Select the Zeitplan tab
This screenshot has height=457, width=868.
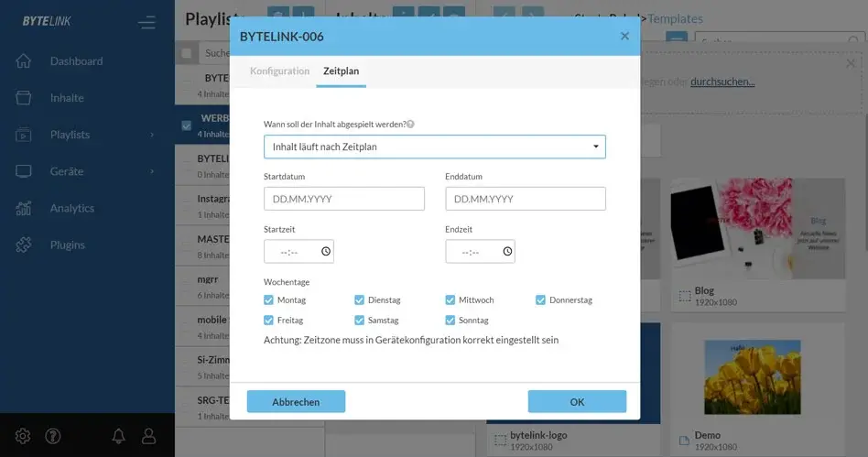[x=341, y=71]
